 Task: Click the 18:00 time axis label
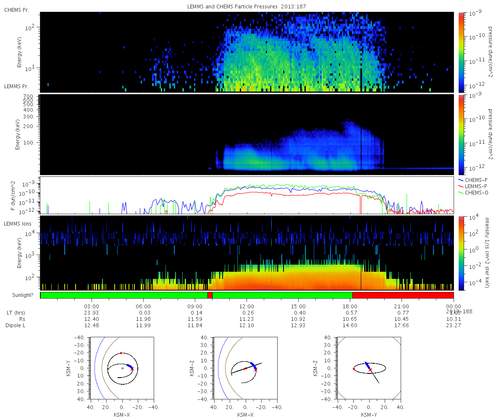350,306
